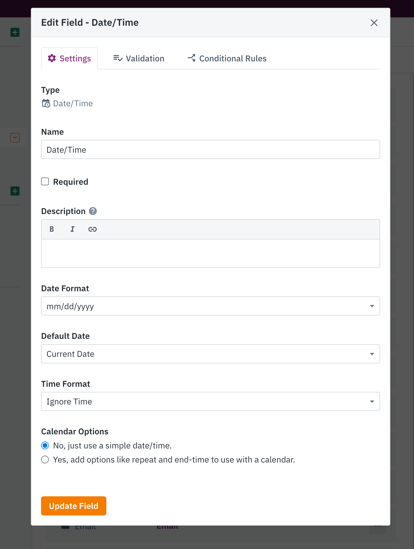Click the Date/Time calendar icon under Type
This screenshot has height=549, width=414.
[x=46, y=103]
